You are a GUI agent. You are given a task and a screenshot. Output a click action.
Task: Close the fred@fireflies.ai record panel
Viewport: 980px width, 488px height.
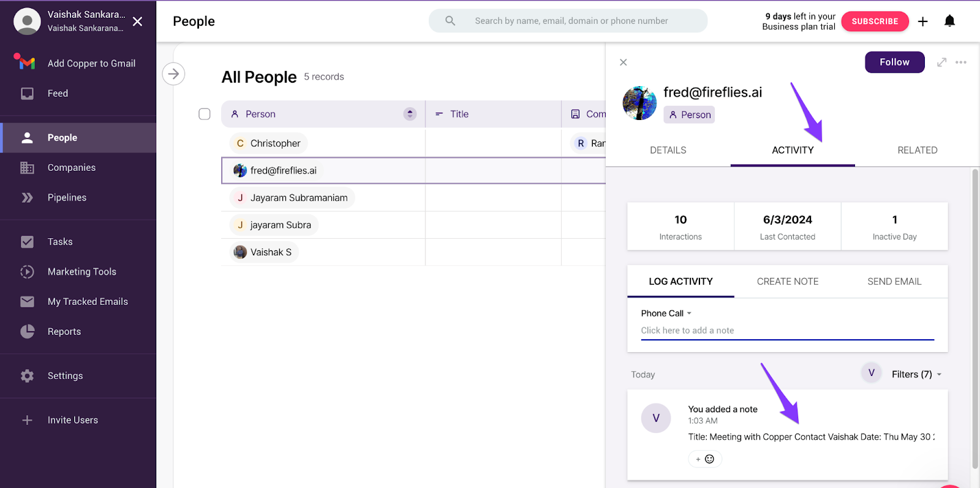click(x=624, y=62)
